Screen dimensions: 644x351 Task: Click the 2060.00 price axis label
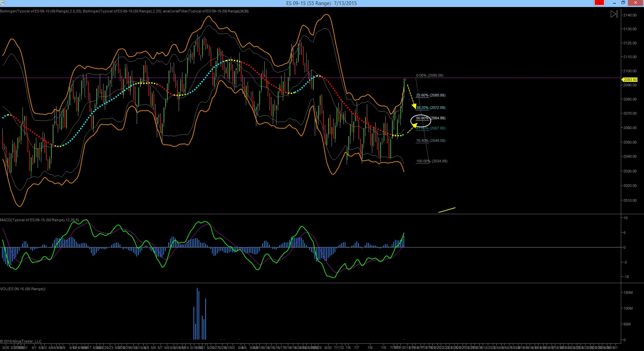630,128
